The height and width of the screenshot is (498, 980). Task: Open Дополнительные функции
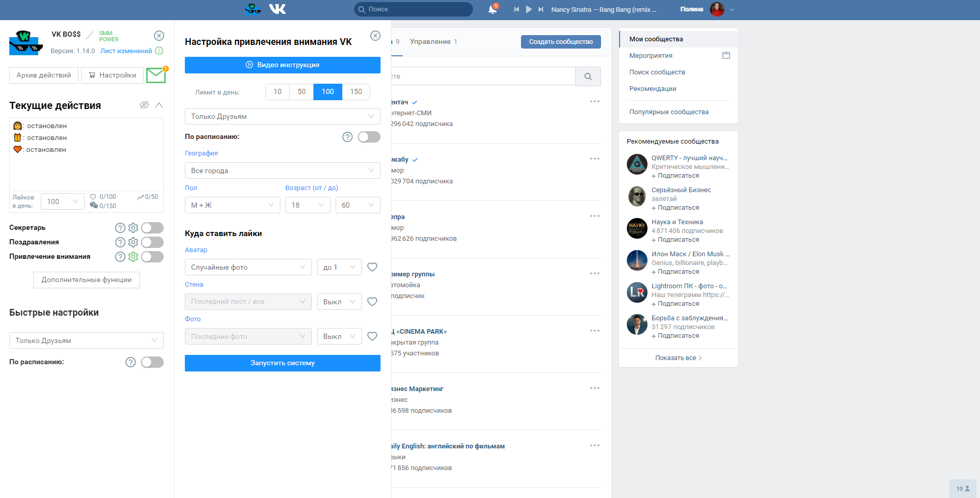[x=87, y=280]
